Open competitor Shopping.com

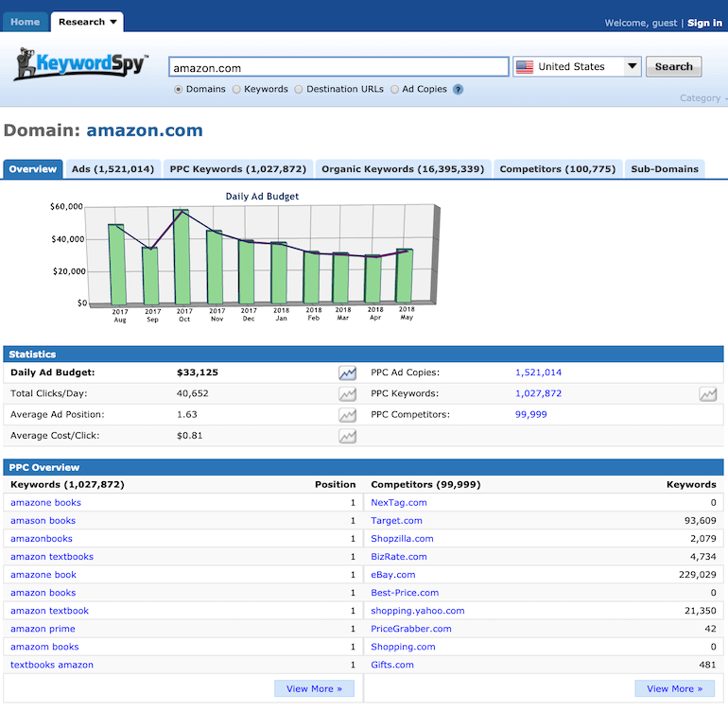403,647
